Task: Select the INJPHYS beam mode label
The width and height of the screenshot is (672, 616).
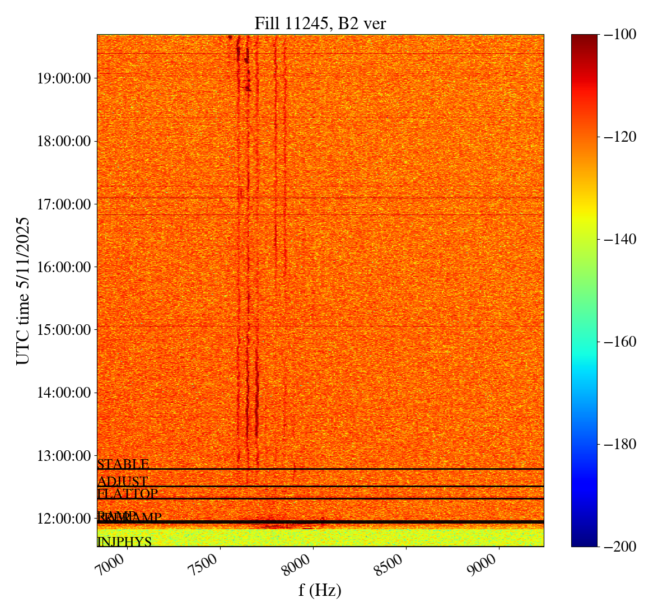Action: (124, 542)
